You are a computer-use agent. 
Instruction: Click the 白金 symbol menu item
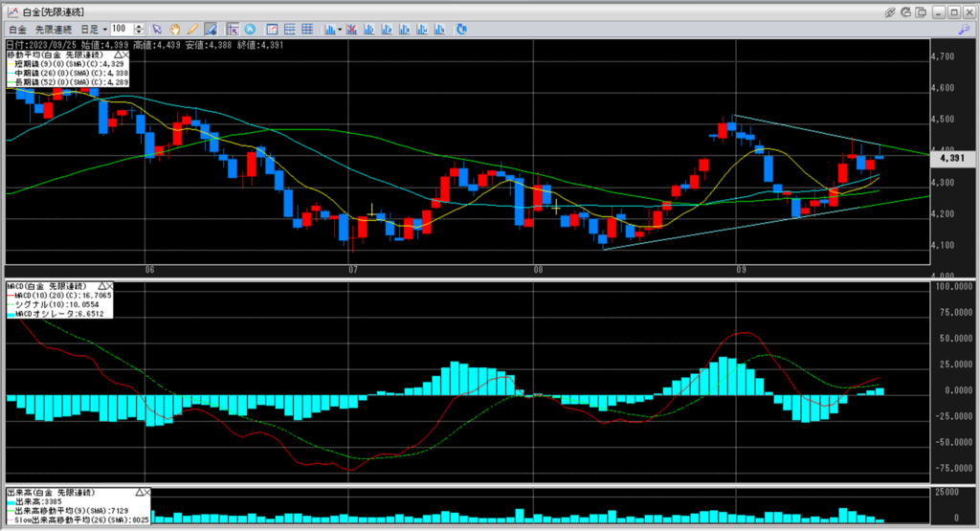point(17,30)
